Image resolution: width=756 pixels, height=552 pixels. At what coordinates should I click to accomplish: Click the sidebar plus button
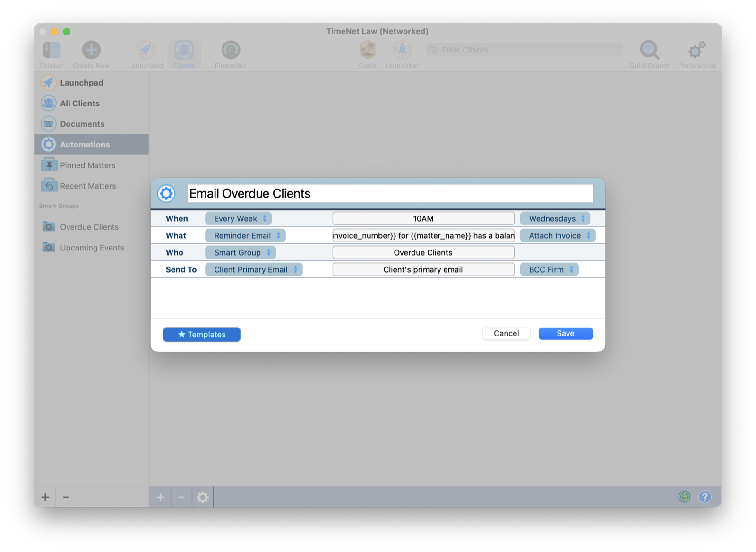click(45, 497)
